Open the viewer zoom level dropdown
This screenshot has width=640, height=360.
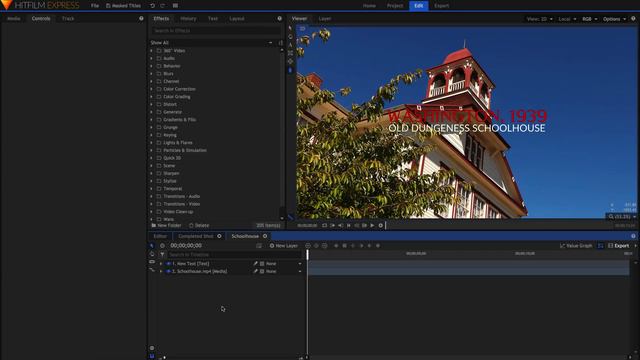tap(622, 217)
